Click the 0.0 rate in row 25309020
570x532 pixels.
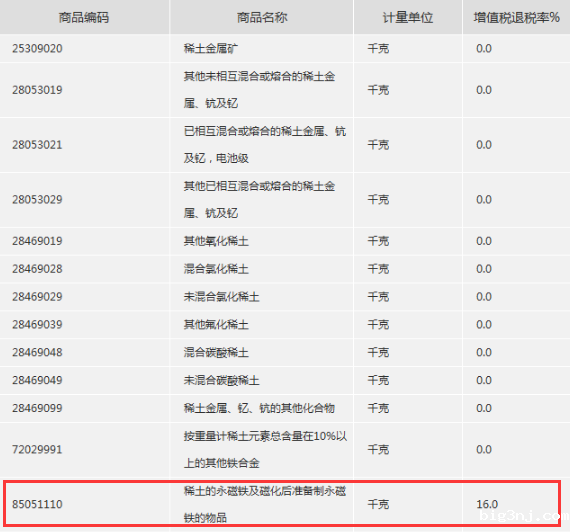pyautogui.click(x=484, y=48)
